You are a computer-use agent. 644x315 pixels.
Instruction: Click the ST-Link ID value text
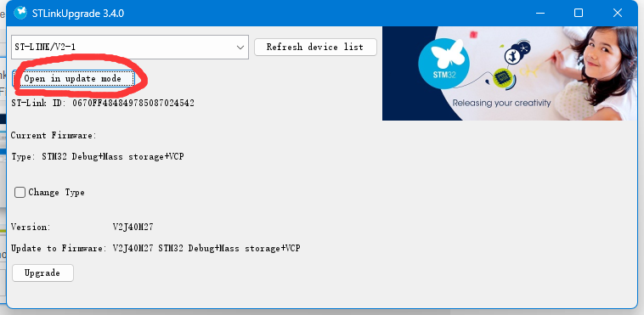click(133, 103)
